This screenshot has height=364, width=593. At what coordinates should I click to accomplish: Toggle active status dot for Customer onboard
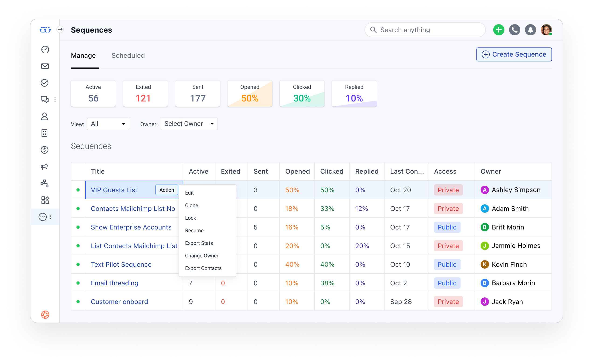pyautogui.click(x=78, y=301)
